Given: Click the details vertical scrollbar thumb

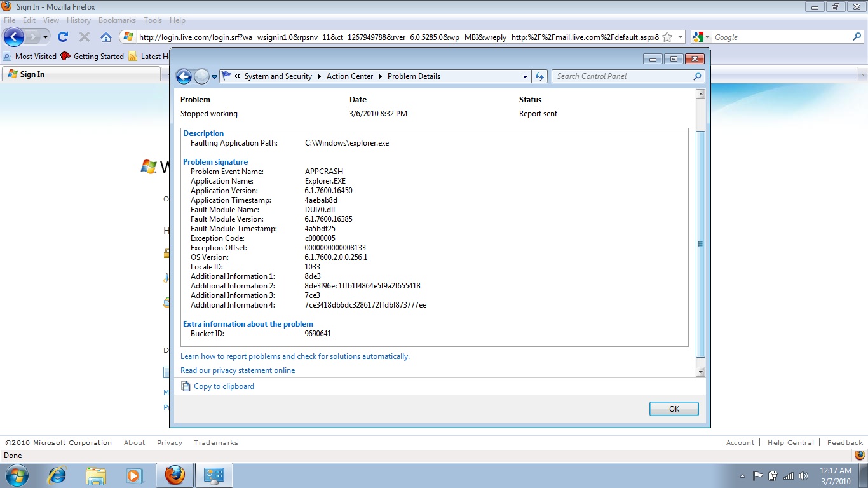Looking at the screenshot, I should coord(700,244).
